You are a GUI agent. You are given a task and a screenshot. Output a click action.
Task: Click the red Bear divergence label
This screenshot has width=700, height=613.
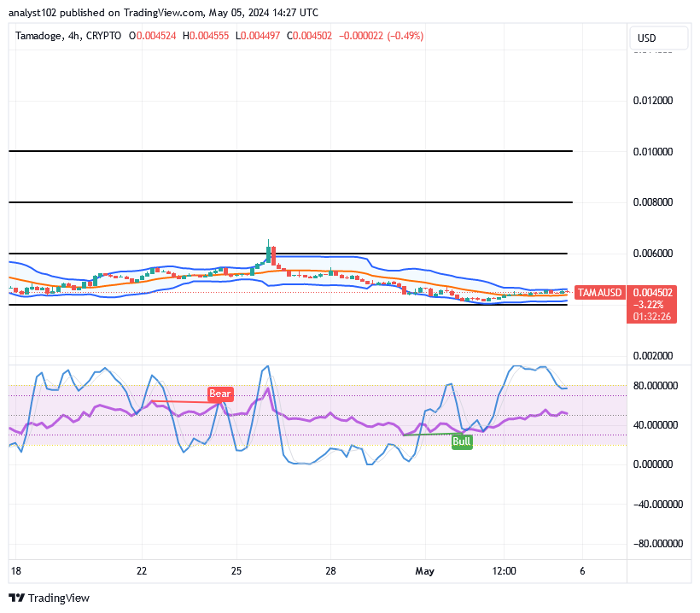pyautogui.click(x=220, y=394)
